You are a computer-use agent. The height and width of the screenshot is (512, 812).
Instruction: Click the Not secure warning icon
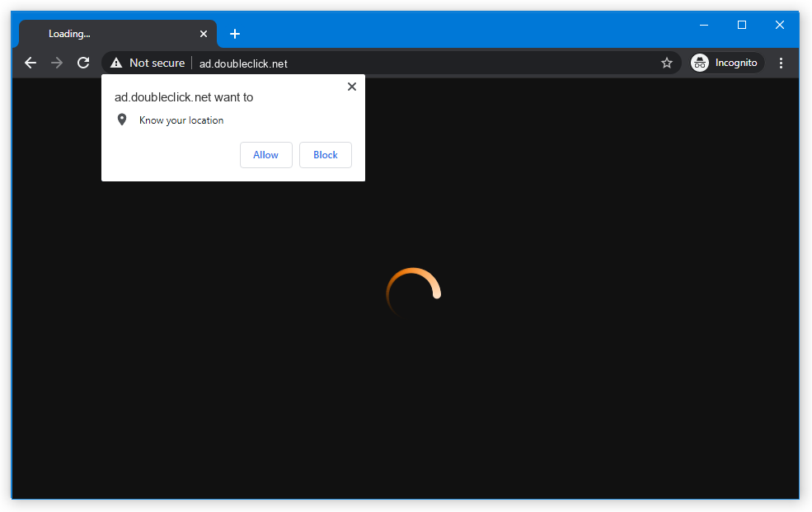click(x=116, y=63)
